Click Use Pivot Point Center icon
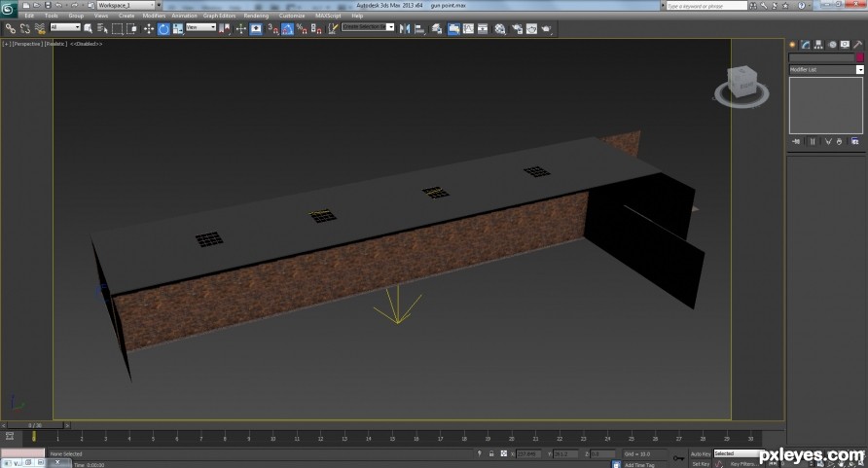Image resolution: width=868 pixels, height=468 pixels. click(224, 29)
